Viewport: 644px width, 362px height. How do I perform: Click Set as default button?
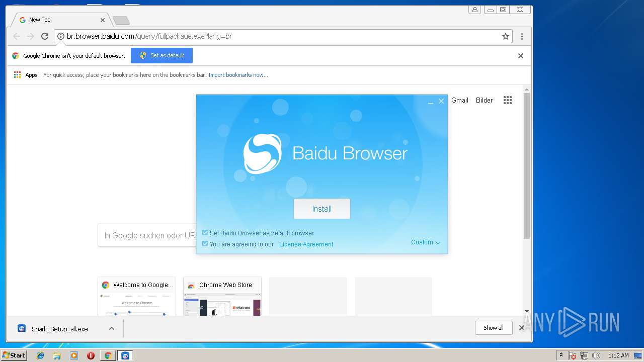(x=162, y=55)
